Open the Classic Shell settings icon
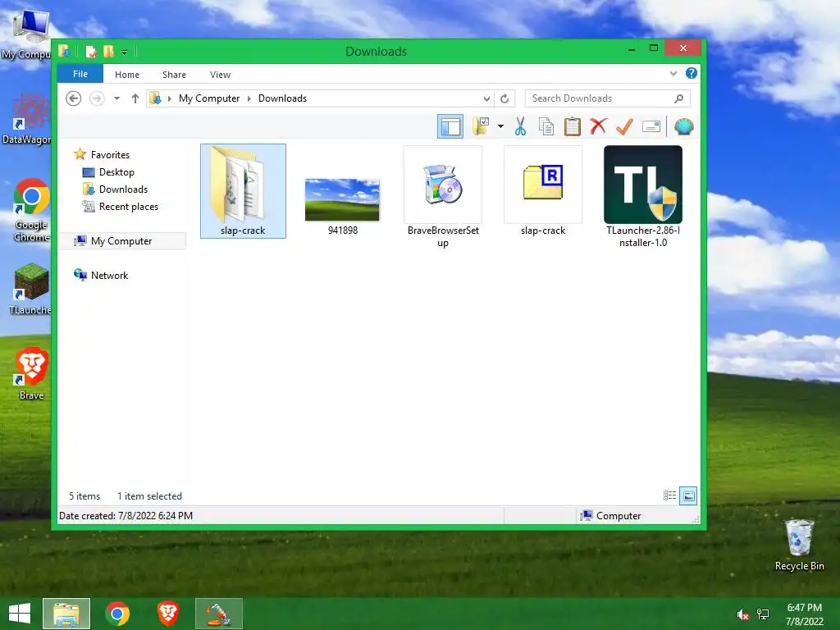 pos(683,127)
